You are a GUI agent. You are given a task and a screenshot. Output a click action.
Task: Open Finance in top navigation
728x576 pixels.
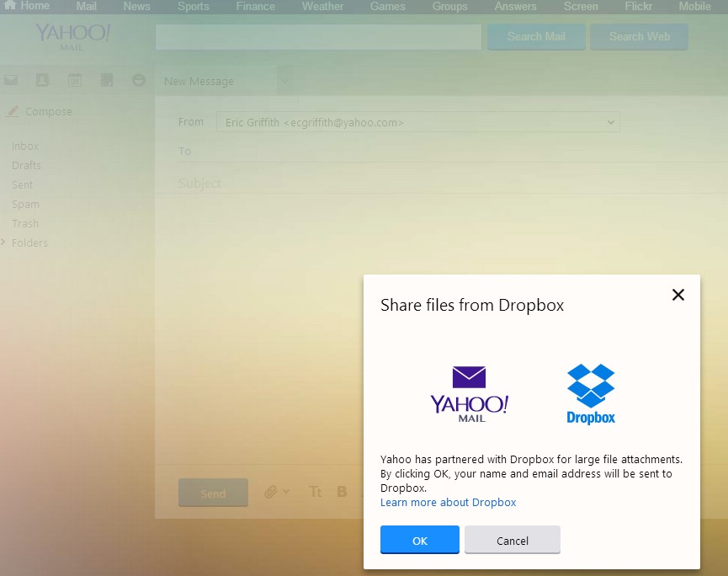pyautogui.click(x=255, y=7)
